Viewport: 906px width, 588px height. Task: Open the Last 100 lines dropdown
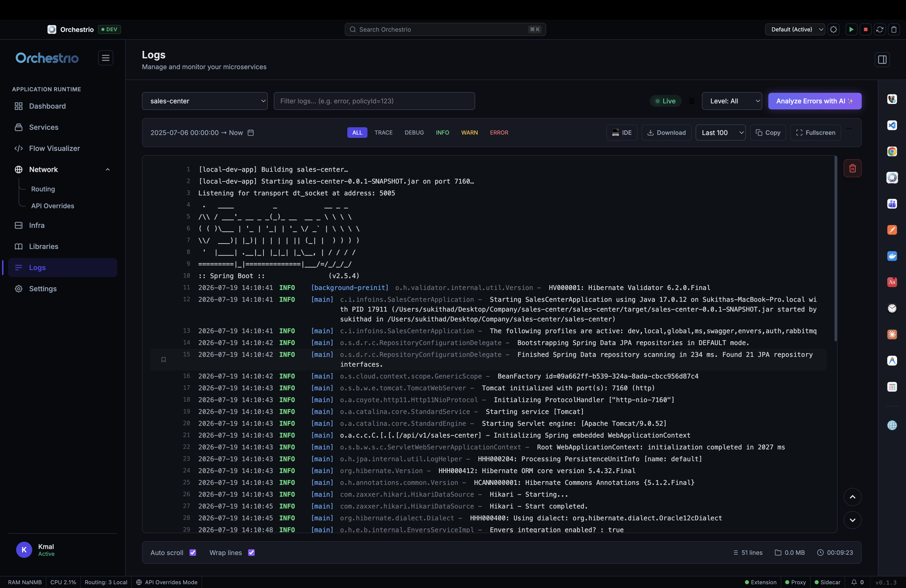click(720, 133)
